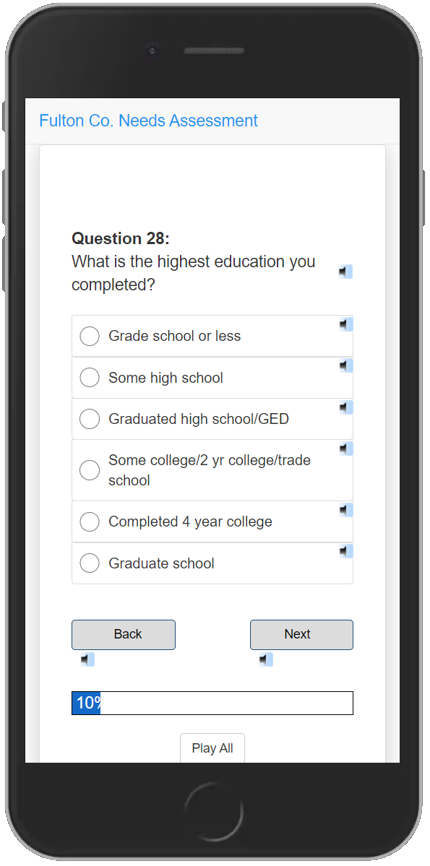
Task: Click the Play All button
Action: [x=213, y=748]
